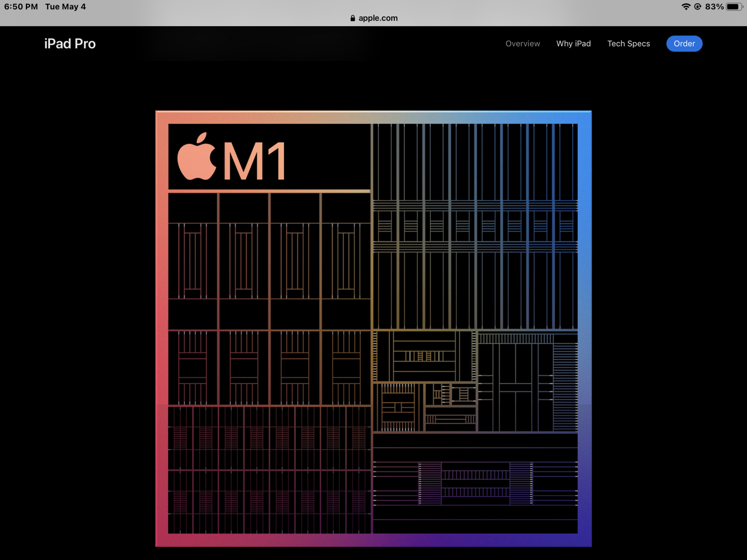This screenshot has height=560, width=747.
Task: Click the Apple logo on the chip
Action: tap(197, 157)
